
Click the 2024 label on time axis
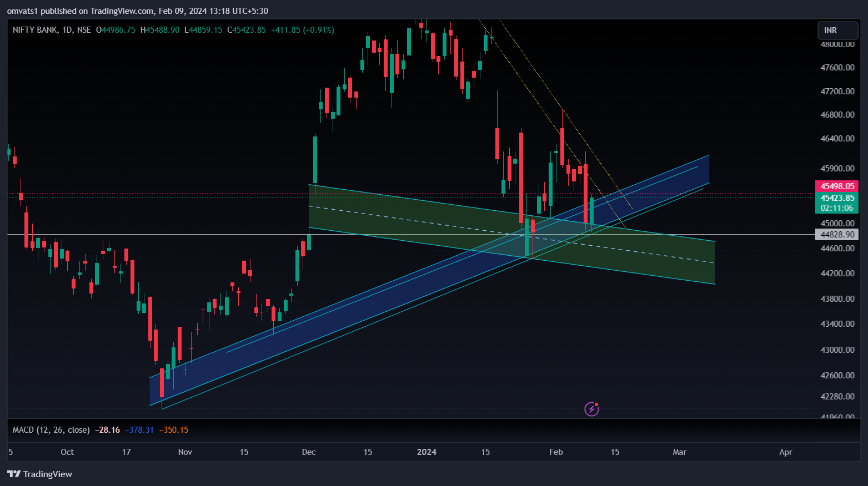point(427,452)
